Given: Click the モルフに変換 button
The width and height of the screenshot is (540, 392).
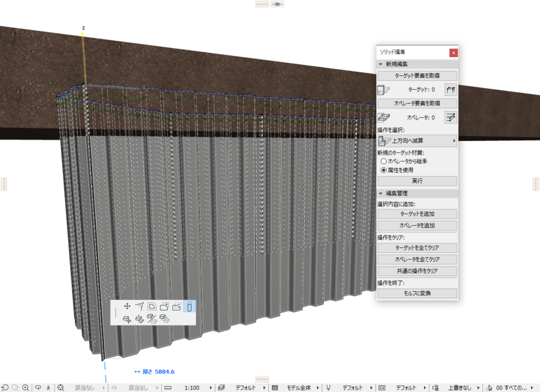Looking at the screenshot, I should (x=417, y=294).
